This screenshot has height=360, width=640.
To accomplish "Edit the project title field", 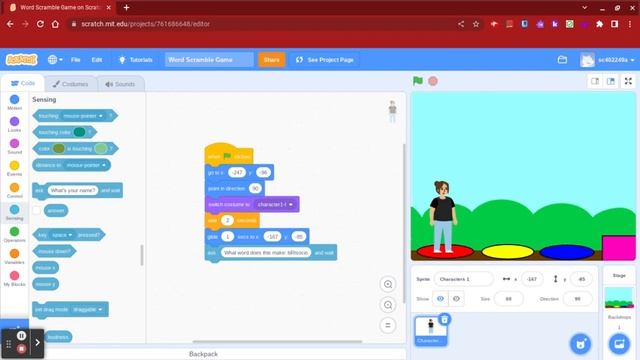I will [209, 60].
